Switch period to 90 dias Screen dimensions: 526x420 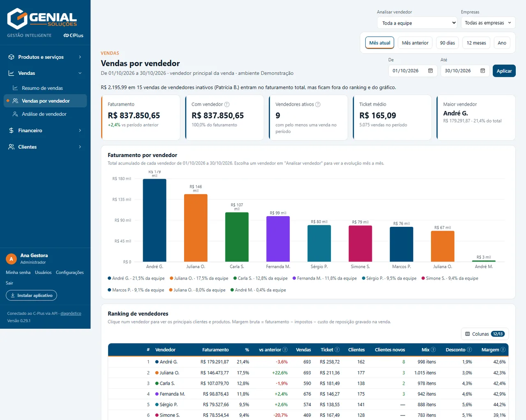(x=448, y=43)
